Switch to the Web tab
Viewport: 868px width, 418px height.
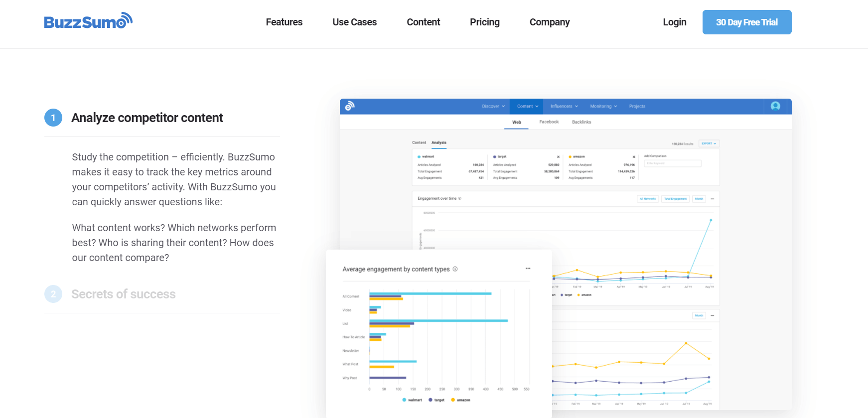[x=516, y=122]
